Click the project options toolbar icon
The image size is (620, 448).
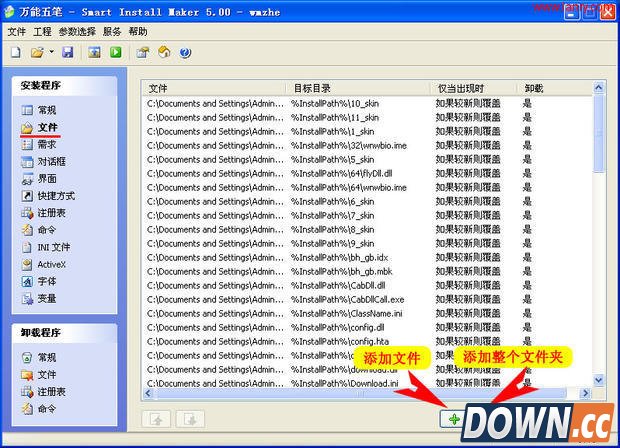click(x=143, y=52)
